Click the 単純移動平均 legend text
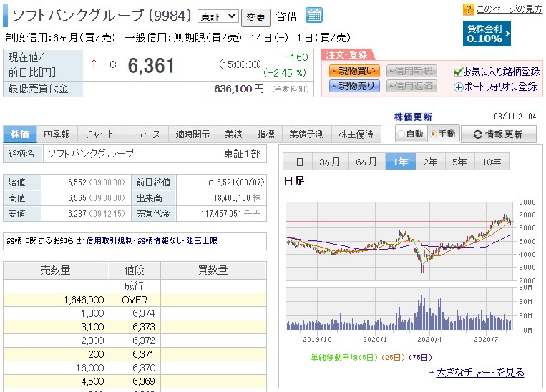 (x=371, y=358)
